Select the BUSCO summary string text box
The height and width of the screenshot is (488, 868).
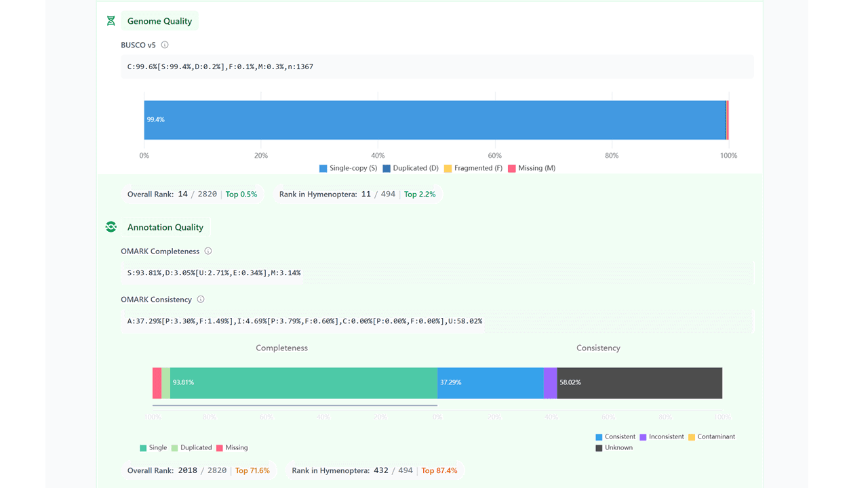coord(437,67)
